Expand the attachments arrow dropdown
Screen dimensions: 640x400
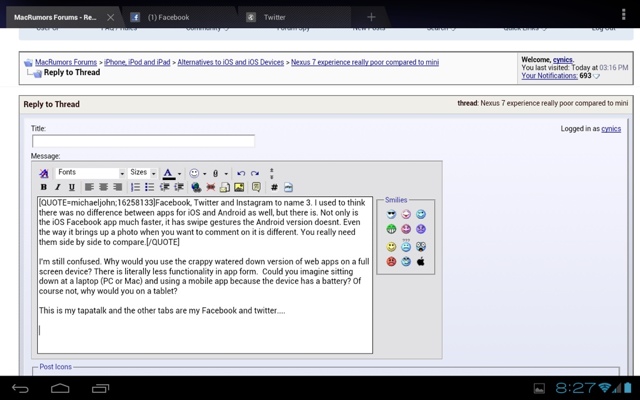226,173
